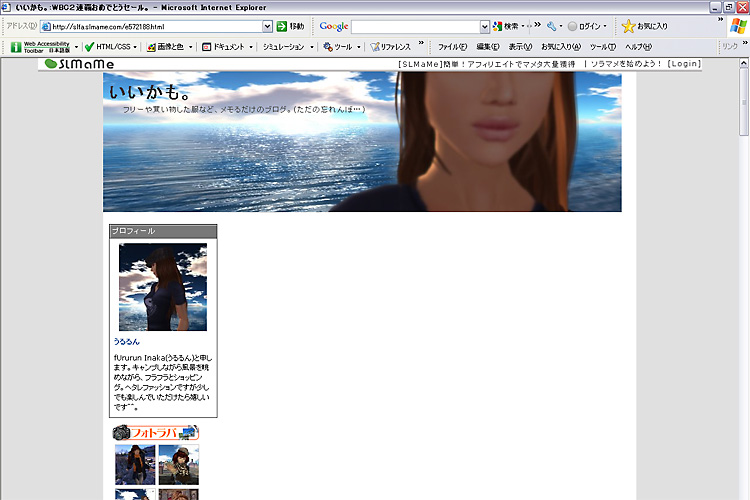Screen dimensions: 750x500
Task: Click the ドキュメント document icon
Action: pyautogui.click(x=207, y=47)
